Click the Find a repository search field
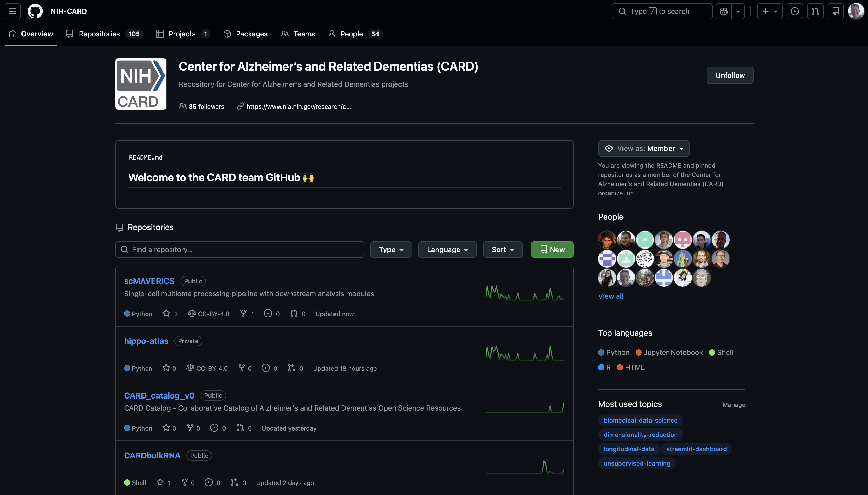The height and width of the screenshot is (495, 868). click(240, 250)
